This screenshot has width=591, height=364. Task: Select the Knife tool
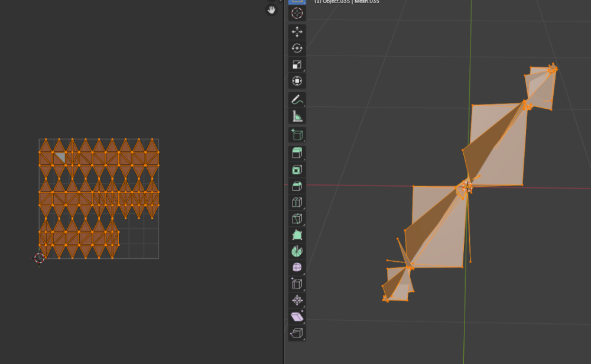(297, 219)
